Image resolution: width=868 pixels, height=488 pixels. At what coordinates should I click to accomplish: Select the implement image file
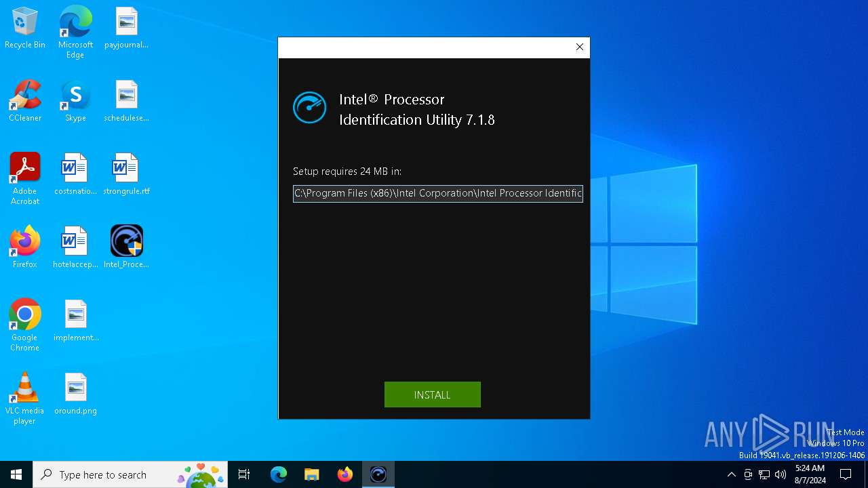point(75,321)
